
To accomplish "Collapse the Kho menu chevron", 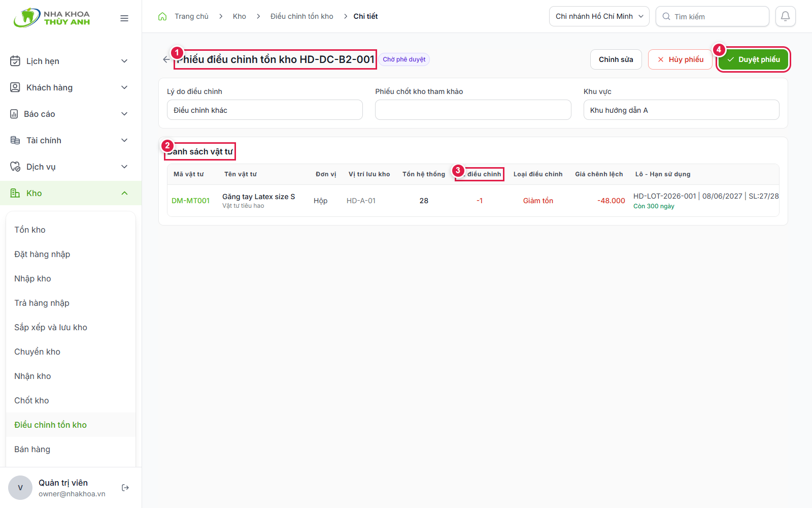I will click(x=124, y=193).
